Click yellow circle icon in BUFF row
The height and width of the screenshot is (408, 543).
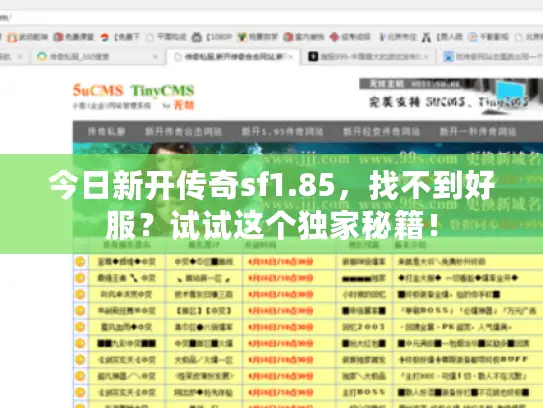(x=80, y=360)
